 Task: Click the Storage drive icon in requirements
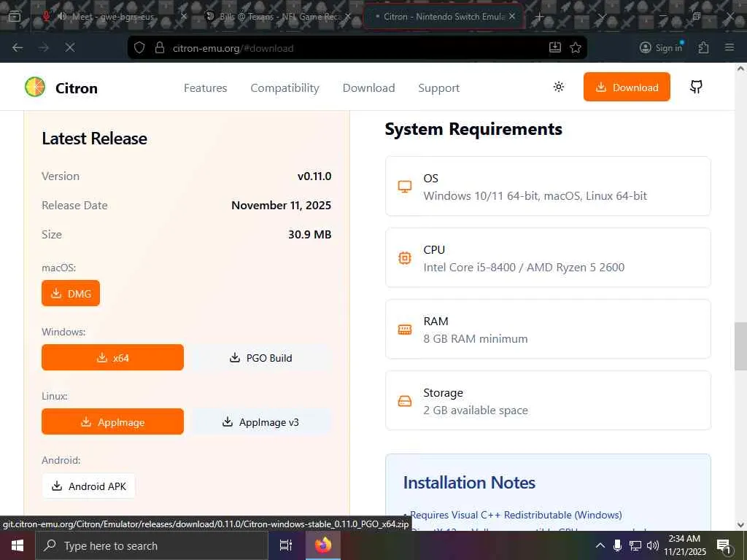click(404, 401)
